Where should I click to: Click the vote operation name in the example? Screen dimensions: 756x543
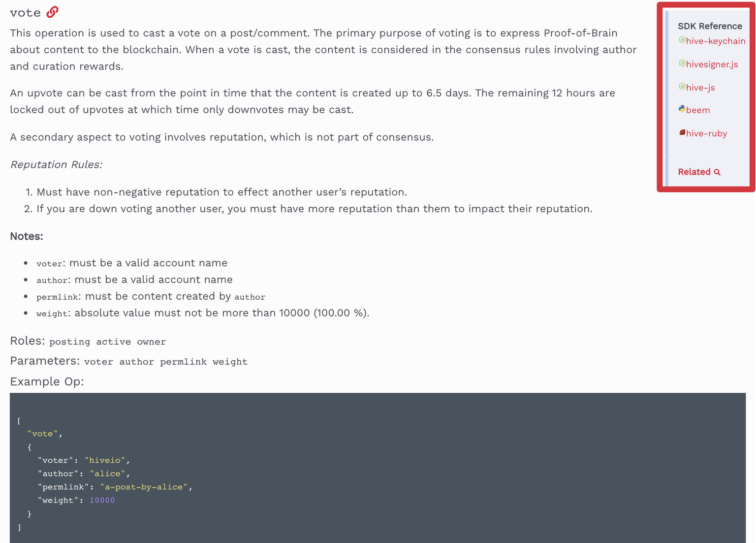43,433
